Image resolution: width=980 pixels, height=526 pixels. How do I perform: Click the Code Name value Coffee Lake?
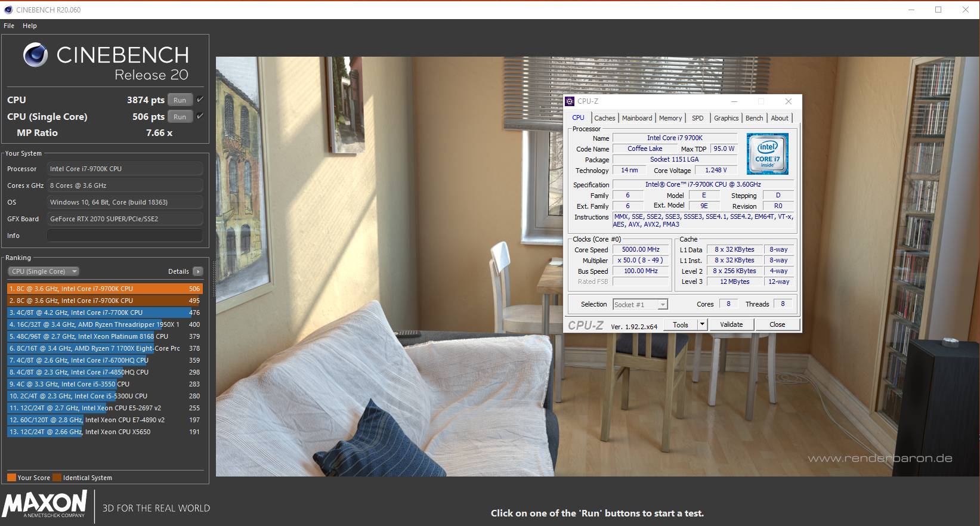coord(645,148)
